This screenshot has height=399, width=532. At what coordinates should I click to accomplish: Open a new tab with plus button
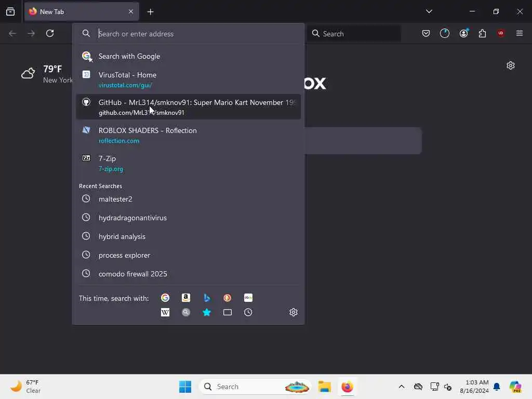point(150,12)
